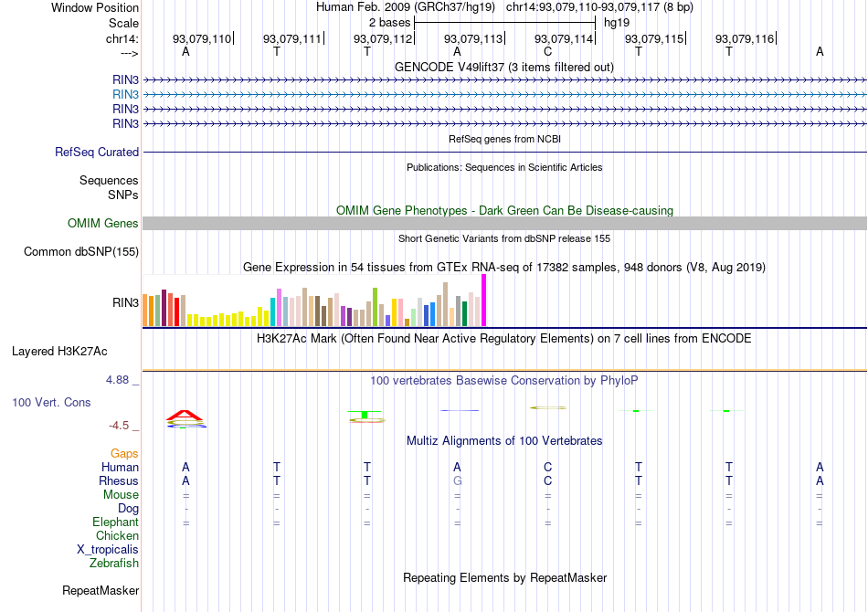The height and width of the screenshot is (612, 868).
Task: Click the tall magenta GTEx expression bar
Action: click(x=484, y=301)
